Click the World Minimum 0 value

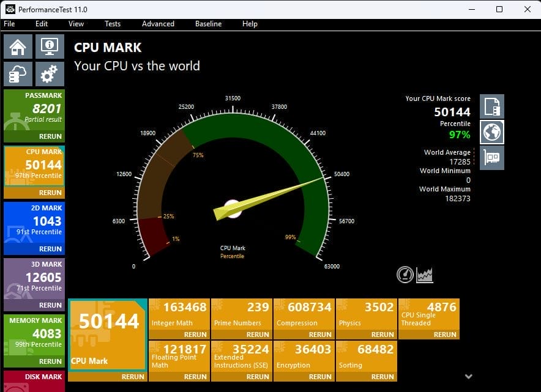[x=468, y=180]
